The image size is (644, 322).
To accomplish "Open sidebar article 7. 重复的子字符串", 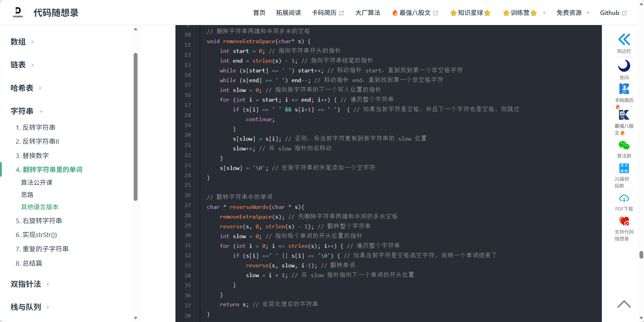I will (42, 249).
